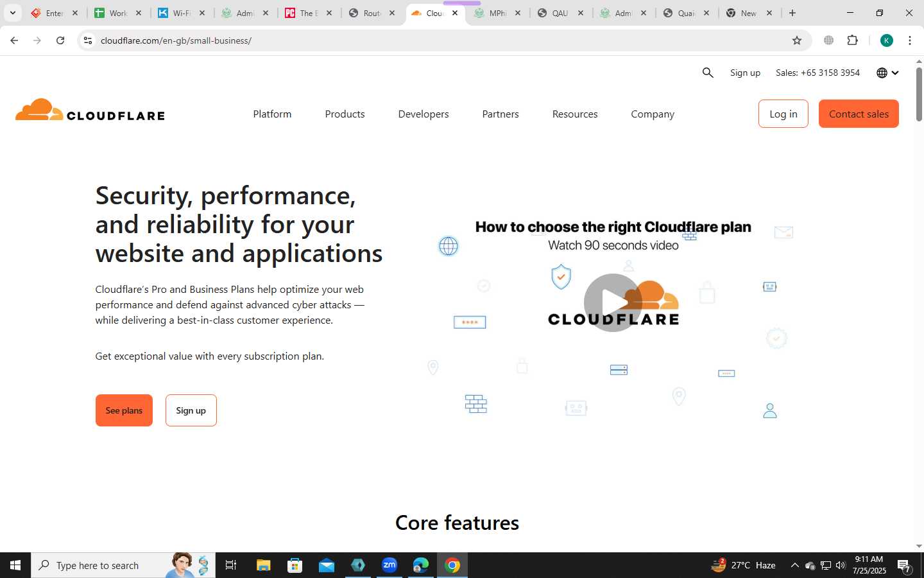Click the taskbar search box

pos(123,565)
